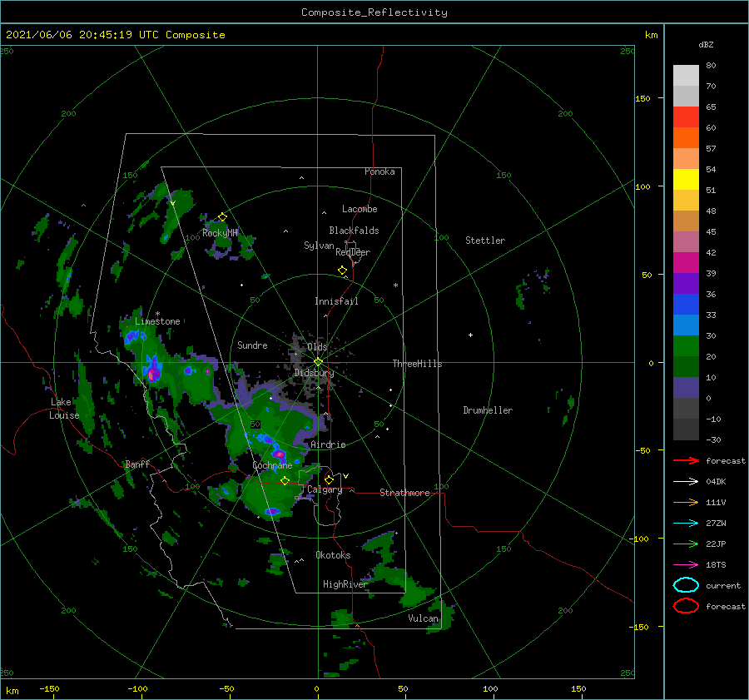Click the strong storm core north of Cochrane
This screenshot has width=749, height=700.
[279, 453]
